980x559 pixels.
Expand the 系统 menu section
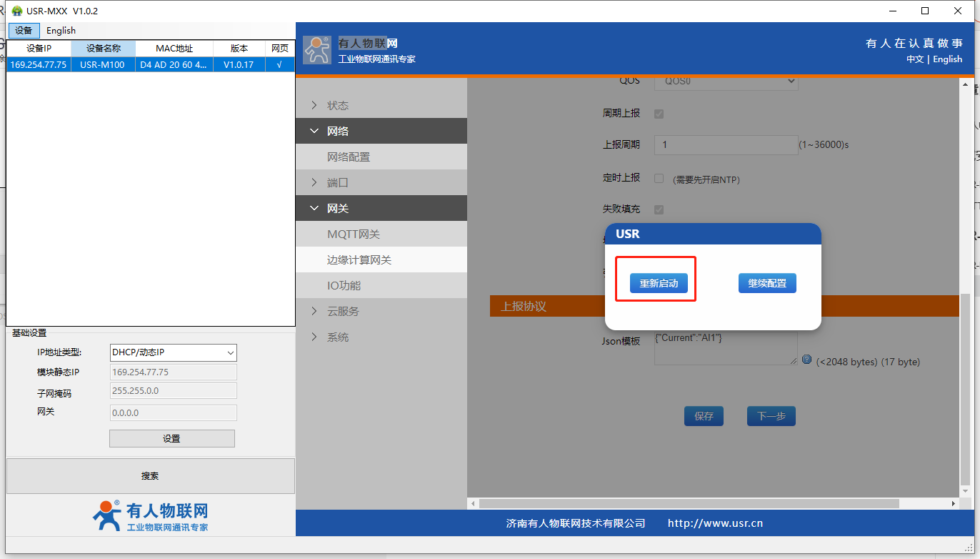click(381, 337)
